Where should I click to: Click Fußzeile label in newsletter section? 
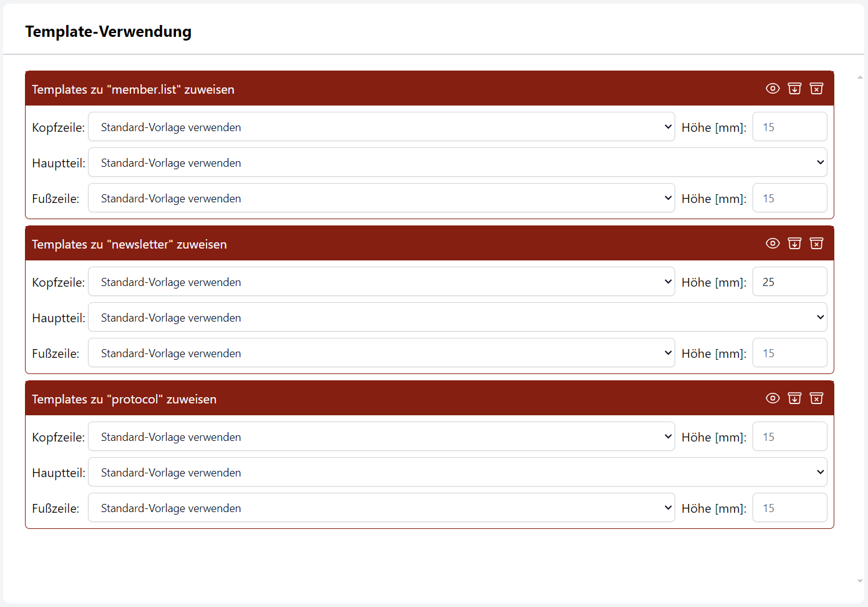56,353
